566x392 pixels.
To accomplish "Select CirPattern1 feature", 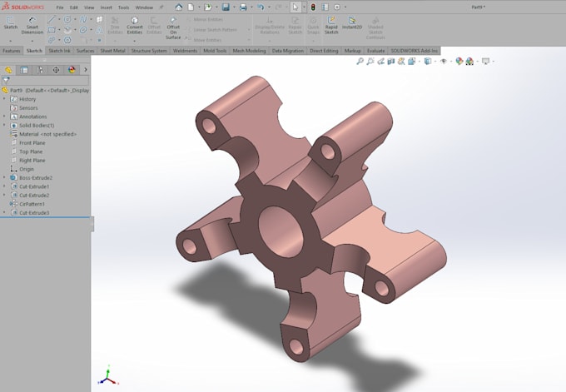I will click(x=27, y=204).
